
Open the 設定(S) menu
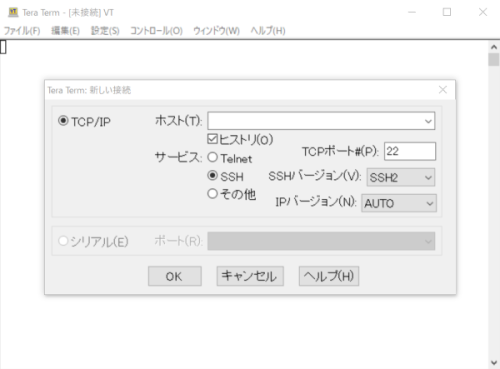coord(105,31)
